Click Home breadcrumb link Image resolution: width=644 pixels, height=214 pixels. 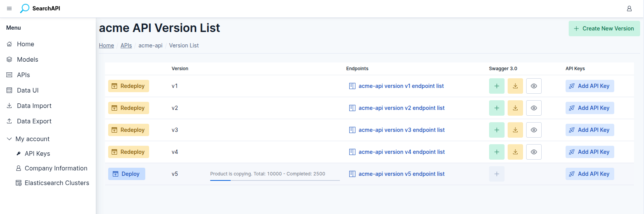click(x=106, y=45)
